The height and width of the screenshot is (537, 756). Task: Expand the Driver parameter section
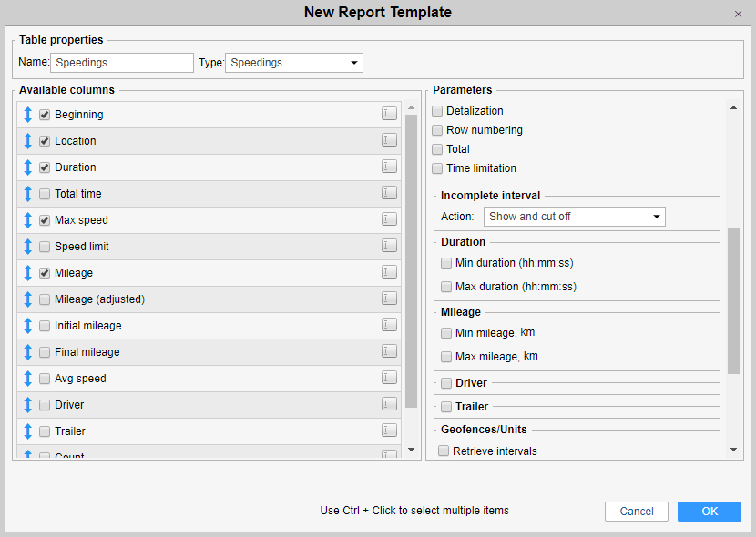tap(446, 383)
